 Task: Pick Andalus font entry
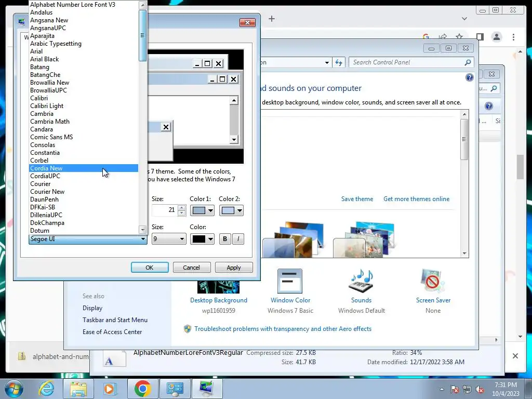click(84, 12)
